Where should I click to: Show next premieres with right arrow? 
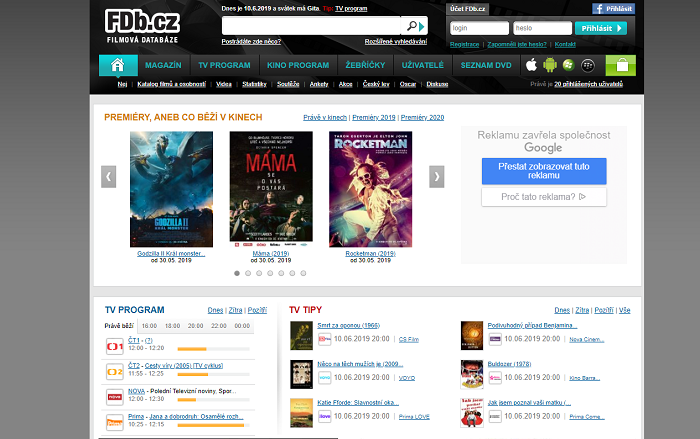437,177
